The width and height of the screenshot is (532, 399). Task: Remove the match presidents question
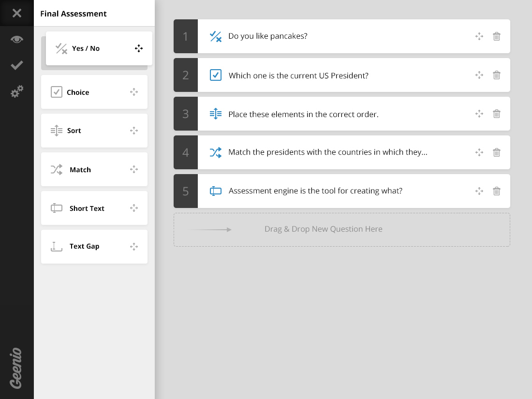[497, 152]
